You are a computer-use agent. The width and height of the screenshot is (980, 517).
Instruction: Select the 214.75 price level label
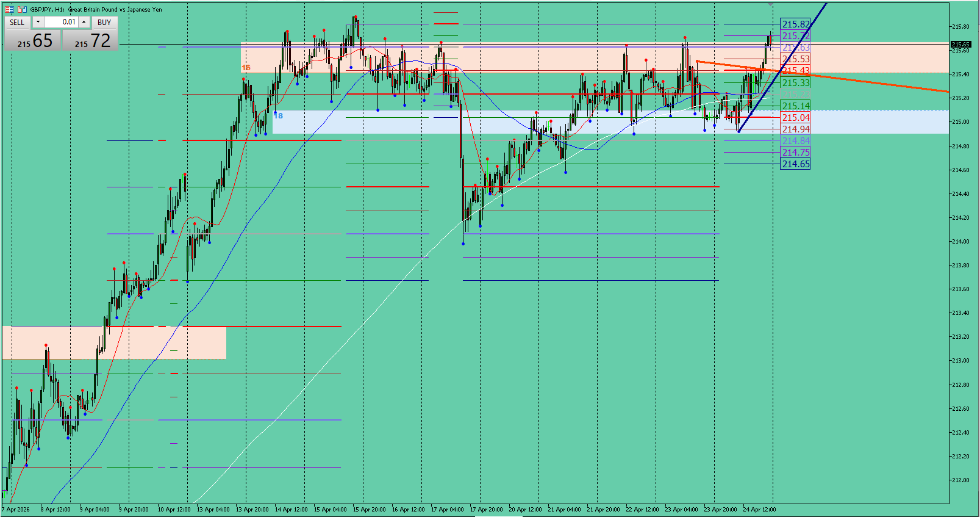click(x=795, y=153)
